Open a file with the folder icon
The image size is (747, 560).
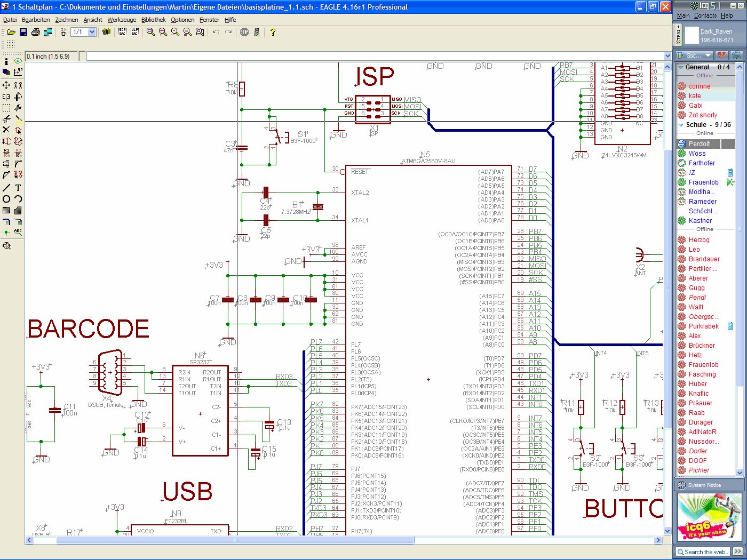point(11,32)
